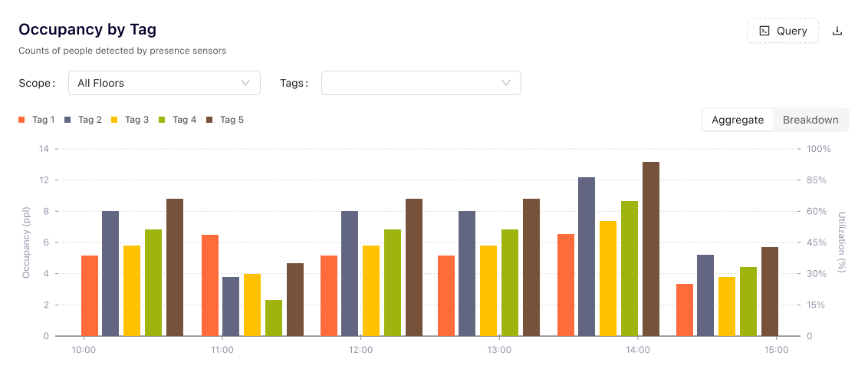Click the Tag 5 brown legend swatch
This screenshot has width=868, height=376.
pos(210,120)
